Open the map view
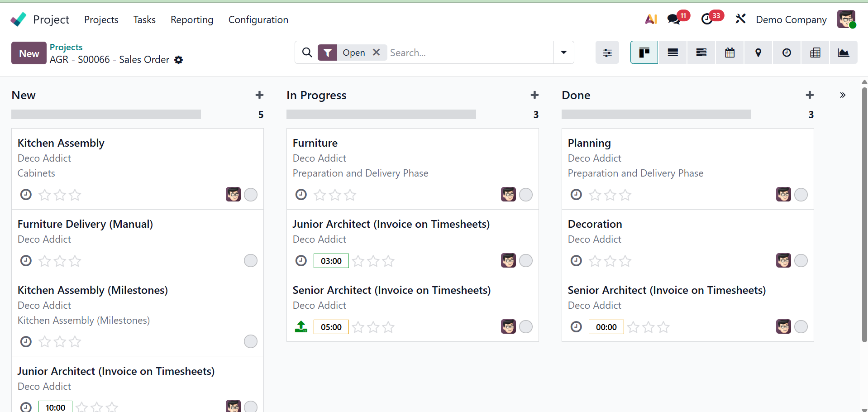Screen dimensions: 868x412 pos(758,53)
